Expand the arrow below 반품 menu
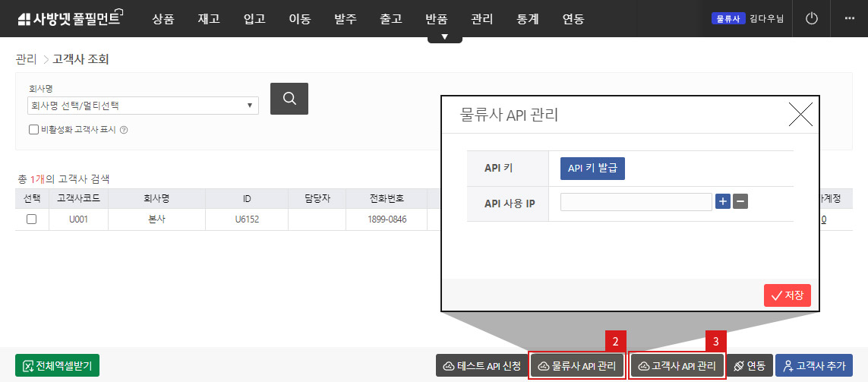Image resolution: width=868 pixels, height=382 pixels. 444,36
